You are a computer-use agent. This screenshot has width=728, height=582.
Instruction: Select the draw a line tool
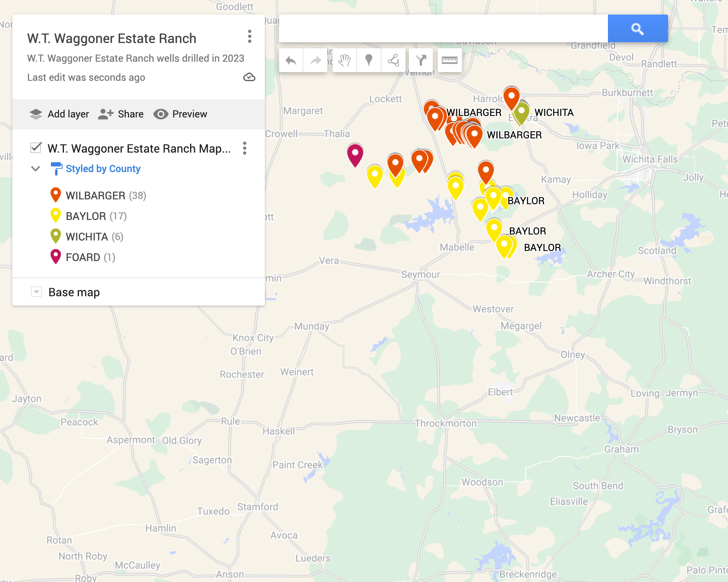pos(393,60)
